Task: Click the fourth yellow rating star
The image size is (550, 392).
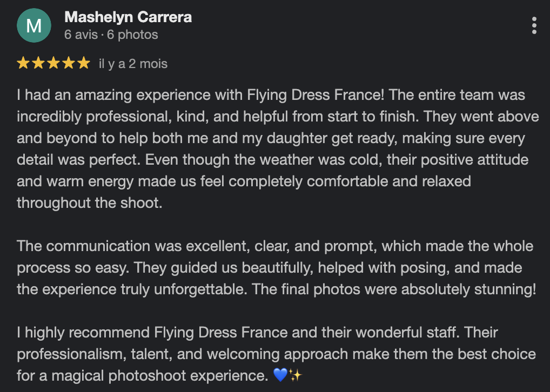Action: point(68,64)
